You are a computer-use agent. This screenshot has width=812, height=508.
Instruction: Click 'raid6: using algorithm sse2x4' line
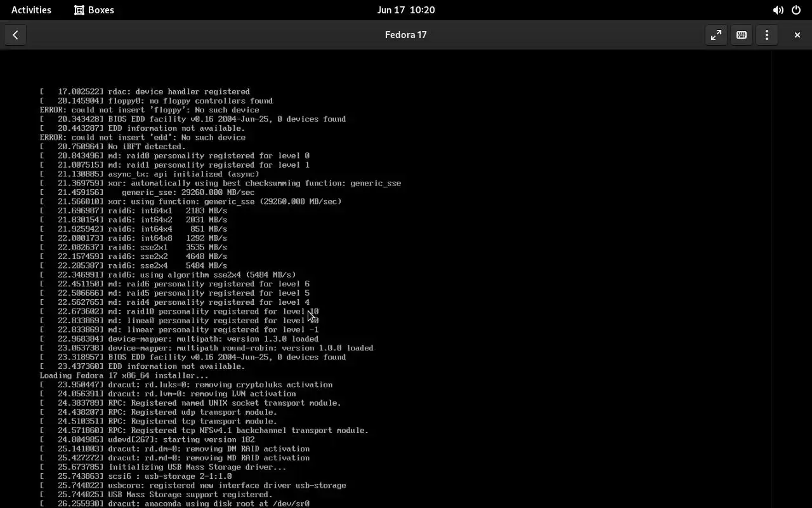tap(167, 274)
